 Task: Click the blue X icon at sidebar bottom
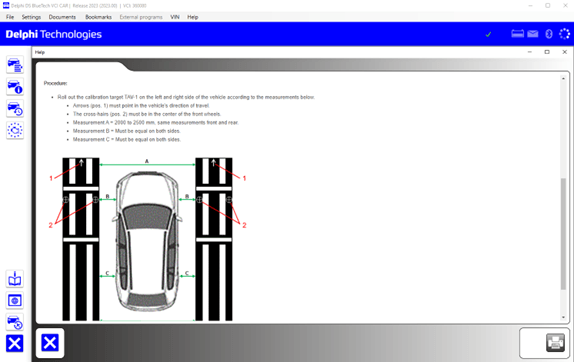tap(15, 343)
